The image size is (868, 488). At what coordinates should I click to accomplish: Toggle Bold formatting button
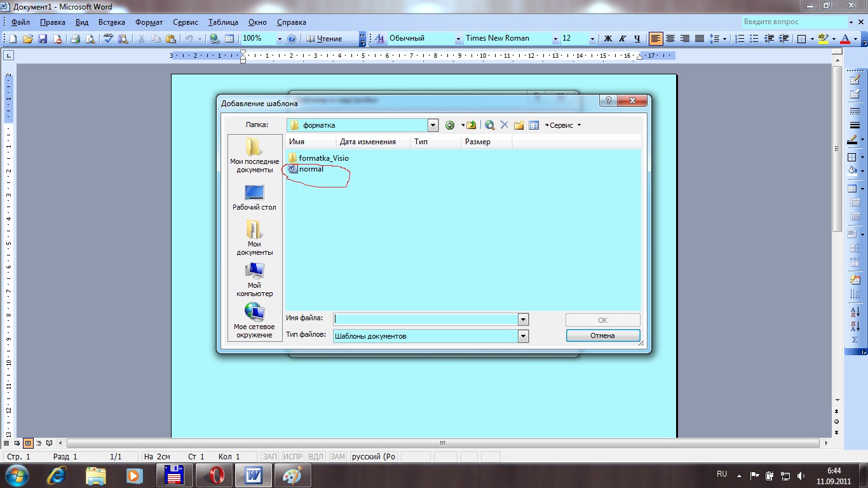click(x=607, y=39)
